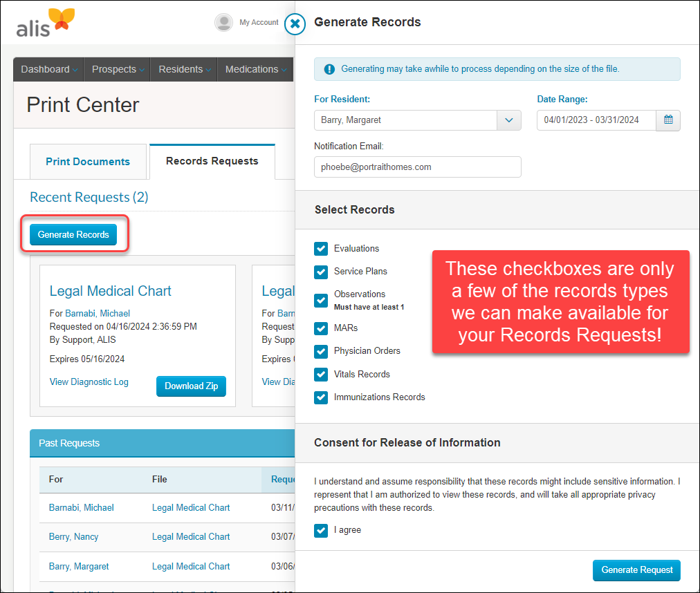The height and width of the screenshot is (593, 700).
Task: Click the Past Requests header bar
Action: tap(163, 443)
